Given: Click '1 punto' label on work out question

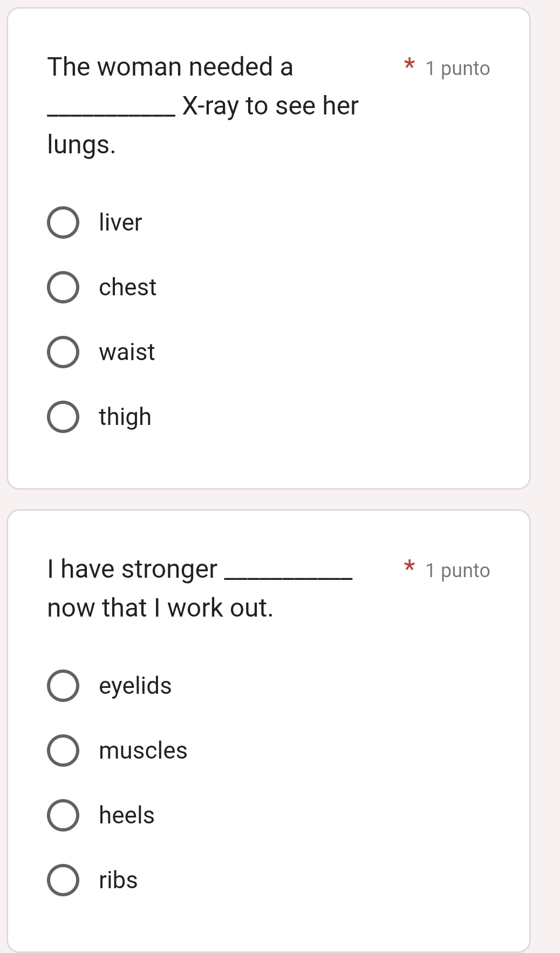Looking at the screenshot, I should pos(457,571).
